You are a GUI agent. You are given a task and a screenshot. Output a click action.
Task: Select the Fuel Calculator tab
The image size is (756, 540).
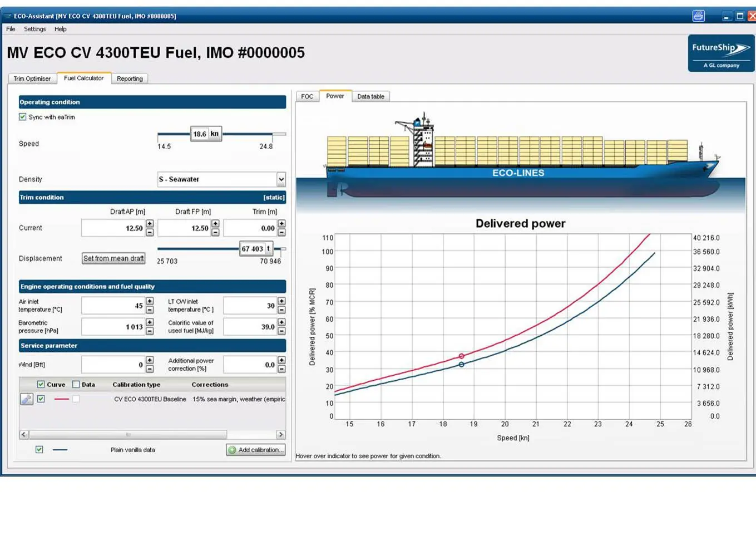83,78
